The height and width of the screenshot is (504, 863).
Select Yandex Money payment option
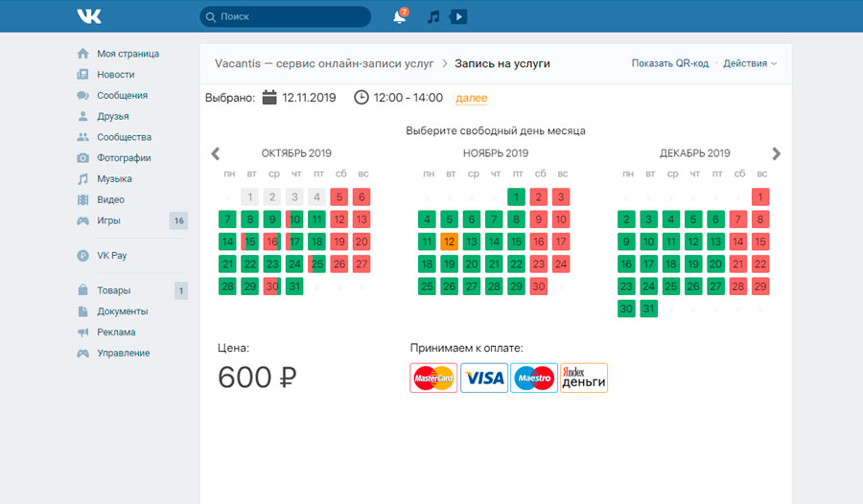coord(584,378)
